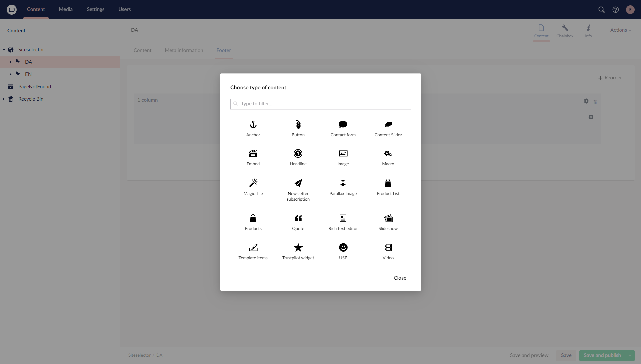Screen dimensions: 641x364
Task: Select the Quote content type icon
Action: point(298,218)
